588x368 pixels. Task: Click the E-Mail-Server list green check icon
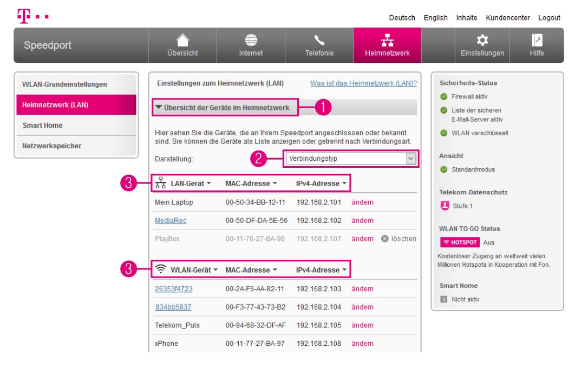click(x=443, y=110)
